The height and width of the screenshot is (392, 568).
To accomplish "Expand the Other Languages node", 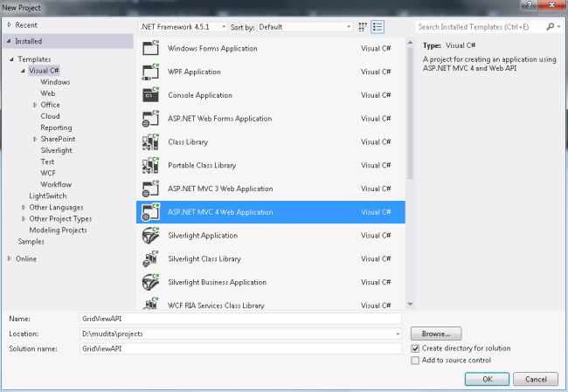I will [x=24, y=207].
